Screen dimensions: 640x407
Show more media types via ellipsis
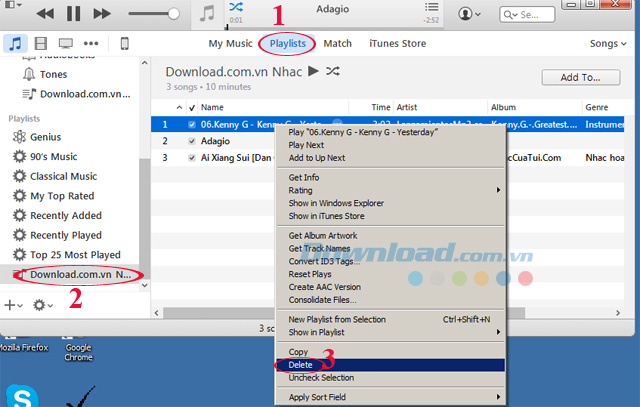(91, 43)
